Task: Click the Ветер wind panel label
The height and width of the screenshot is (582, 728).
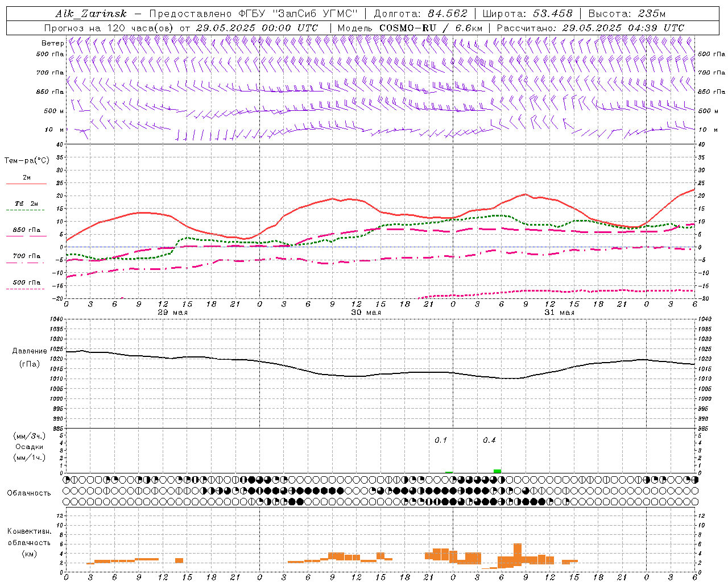Action: click(x=53, y=43)
